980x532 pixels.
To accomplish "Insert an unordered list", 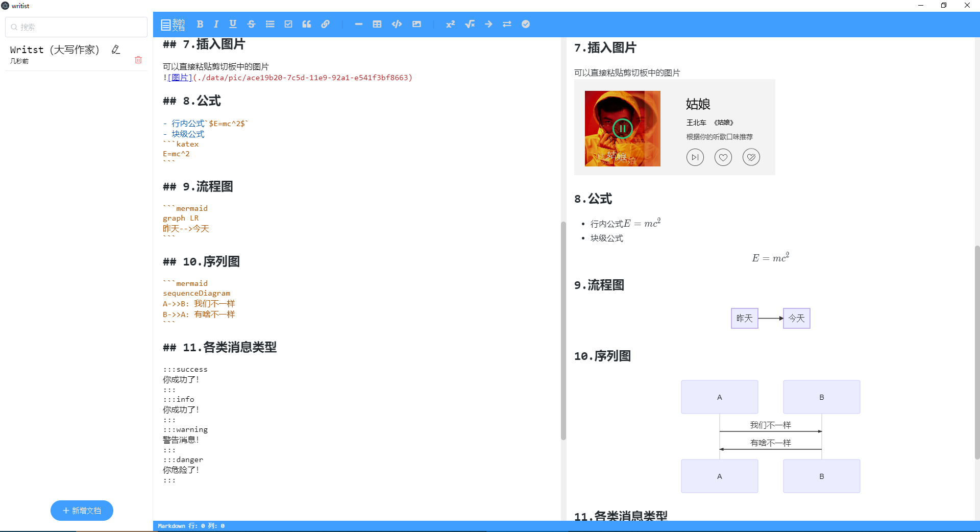I will (270, 24).
